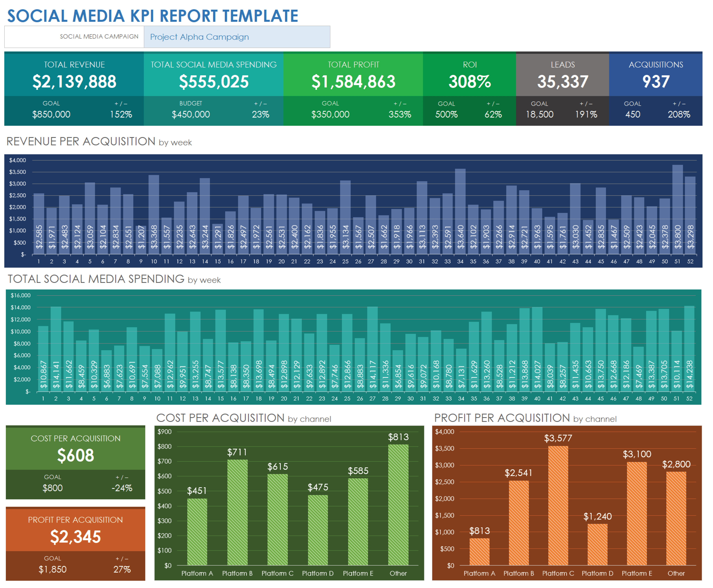
Task: Click the Social Media KPI Report Template title
Action: (153, 16)
